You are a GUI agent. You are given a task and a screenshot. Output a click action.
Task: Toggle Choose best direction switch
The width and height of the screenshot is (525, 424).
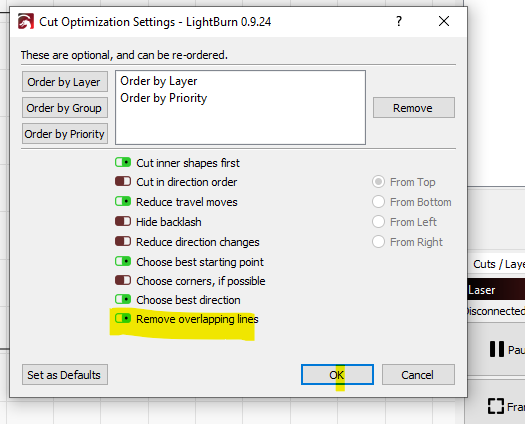tap(123, 299)
